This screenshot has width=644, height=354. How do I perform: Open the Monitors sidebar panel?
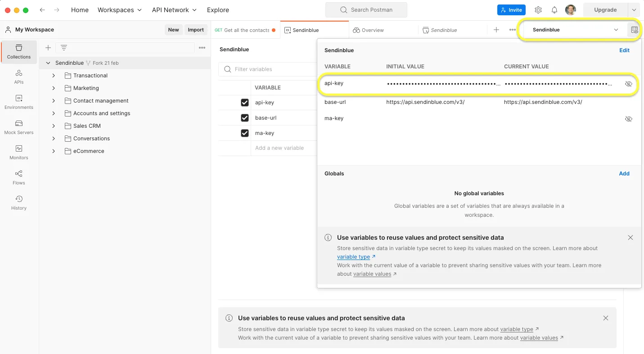tap(19, 152)
